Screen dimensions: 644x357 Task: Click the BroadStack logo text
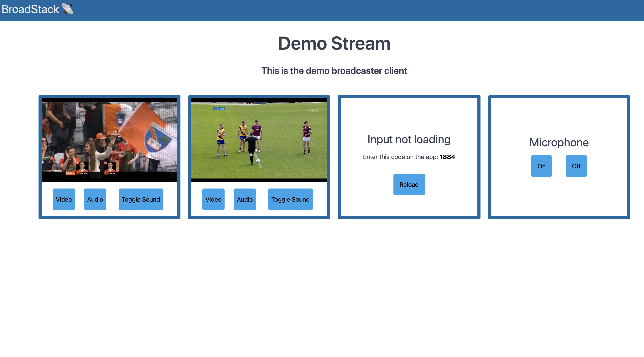(30, 9)
